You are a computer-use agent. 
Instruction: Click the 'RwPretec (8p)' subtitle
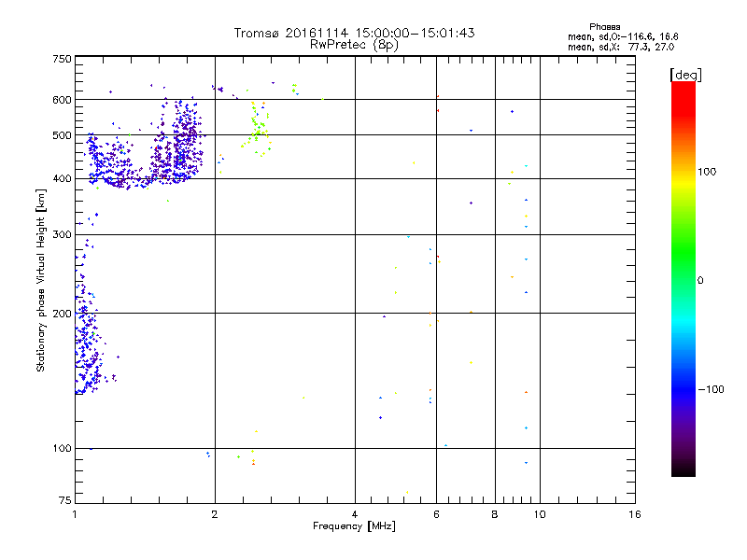(x=354, y=45)
